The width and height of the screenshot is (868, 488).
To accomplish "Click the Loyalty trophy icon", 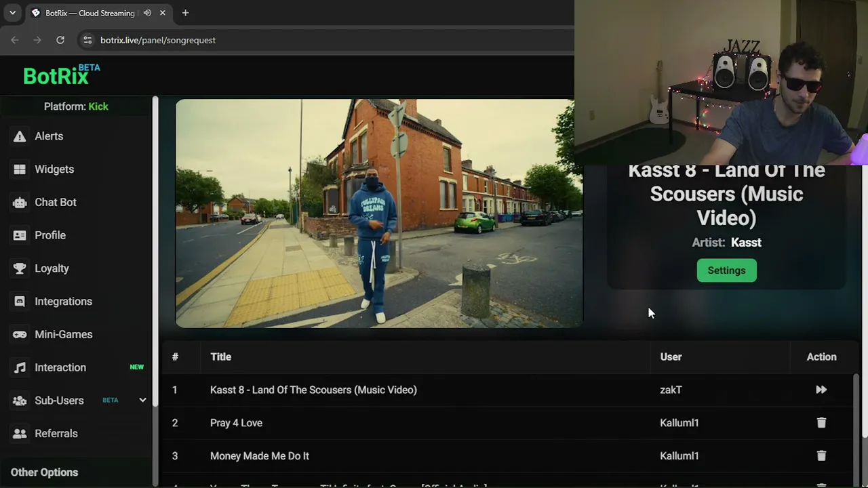I will point(20,268).
